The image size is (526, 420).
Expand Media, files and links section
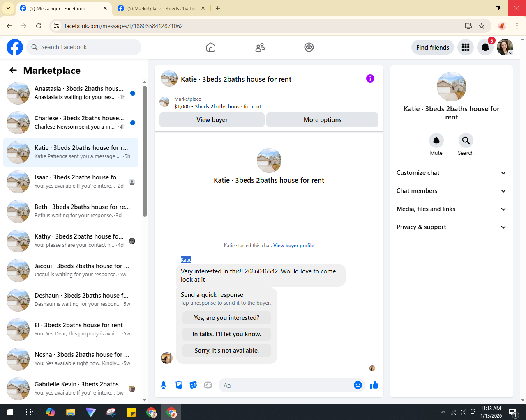pyautogui.click(x=451, y=209)
